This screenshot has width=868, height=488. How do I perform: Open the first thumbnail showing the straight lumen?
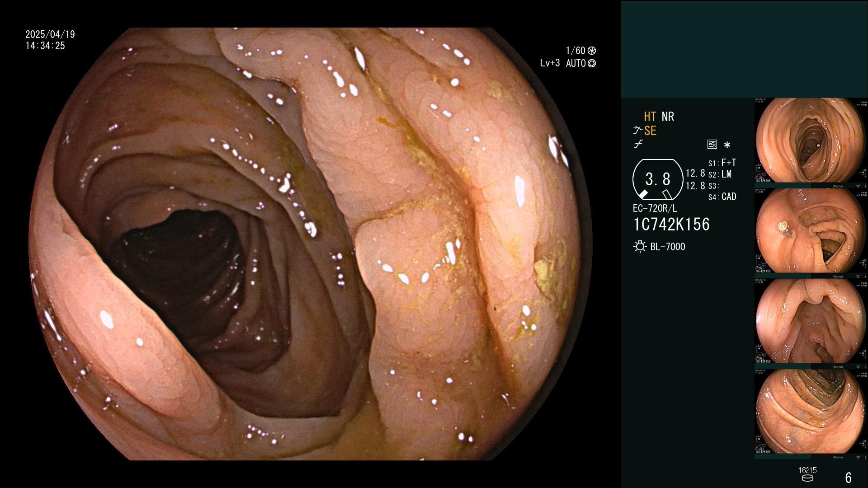coord(811,141)
